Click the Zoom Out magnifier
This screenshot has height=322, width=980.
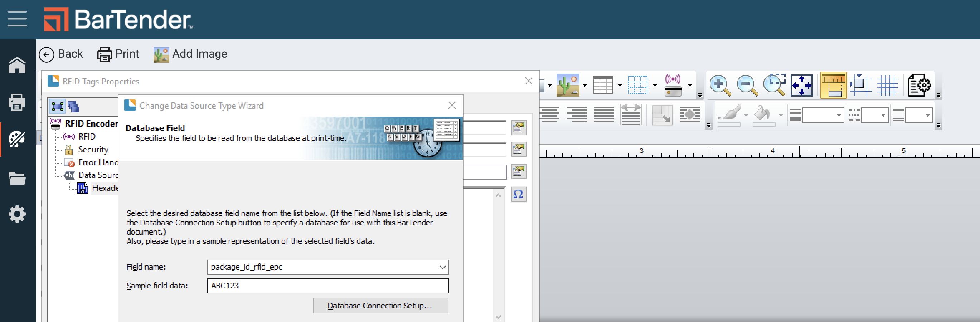(x=747, y=85)
